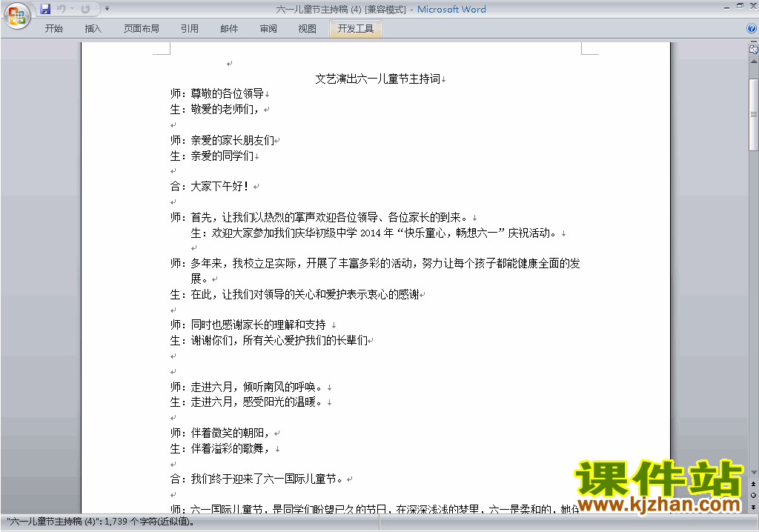Open the Select Browse Object round button

coord(753,495)
